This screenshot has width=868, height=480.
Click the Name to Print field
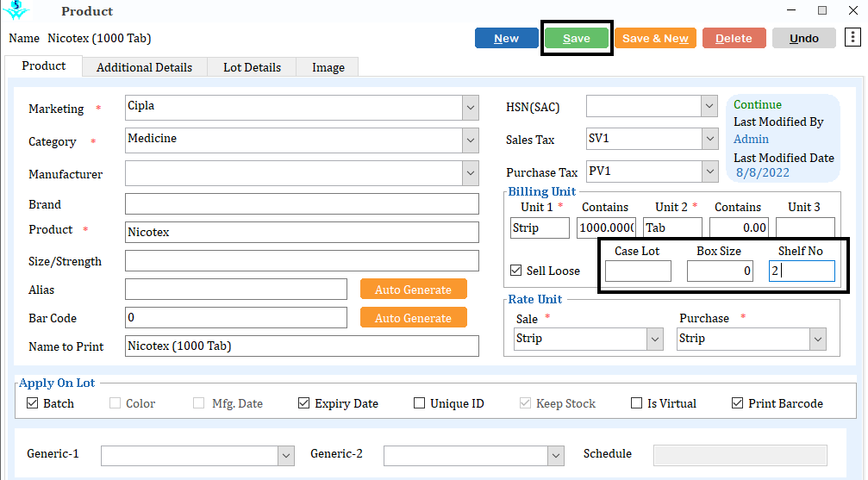click(302, 346)
